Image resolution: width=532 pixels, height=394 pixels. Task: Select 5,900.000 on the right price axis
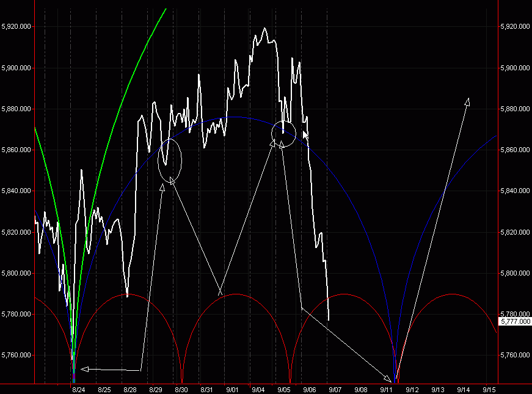pyautogui.click(x=515, y=68)
